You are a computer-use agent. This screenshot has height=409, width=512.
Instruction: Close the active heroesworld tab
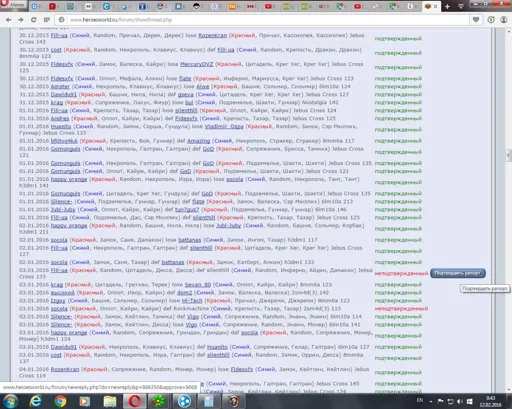435,6
